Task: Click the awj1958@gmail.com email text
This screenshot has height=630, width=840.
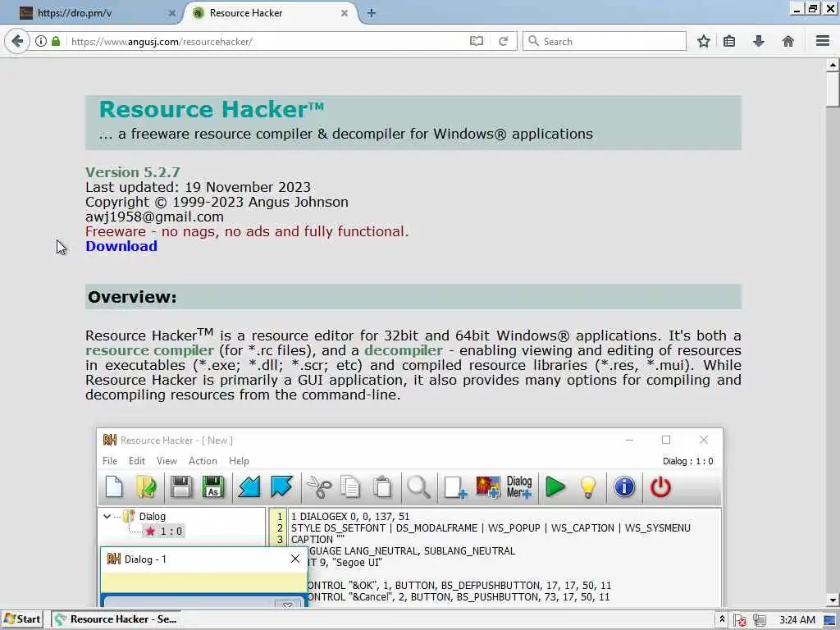Action: pos(154,217)
